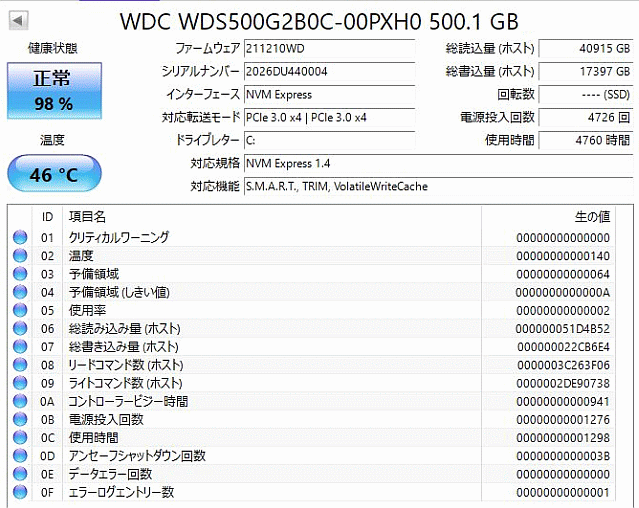Click the previous disk arrow button
This screenshot has height=508, width=639.
(18, 20)
